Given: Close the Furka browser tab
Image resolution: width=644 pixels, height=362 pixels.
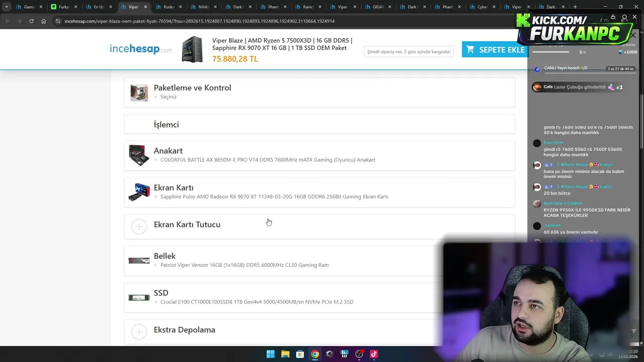Looking at the screenshot, I should 75,7.
